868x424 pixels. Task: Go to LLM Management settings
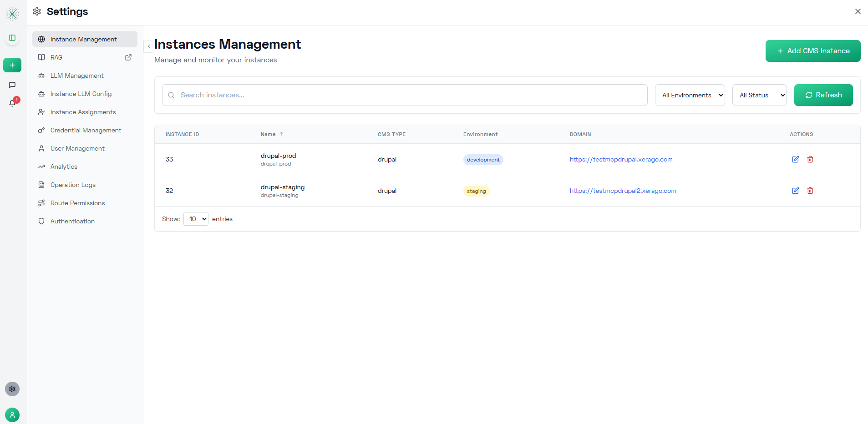coord(77,76)
